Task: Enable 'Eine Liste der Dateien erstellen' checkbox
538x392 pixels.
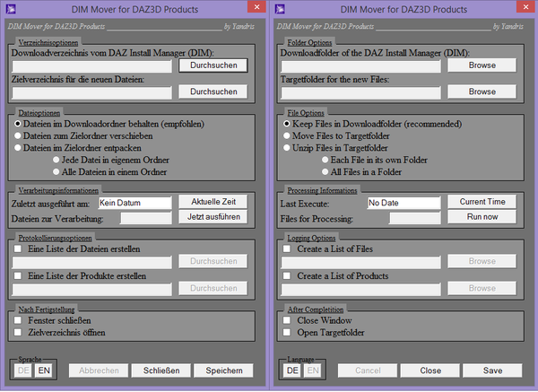Action: point(18,248)
